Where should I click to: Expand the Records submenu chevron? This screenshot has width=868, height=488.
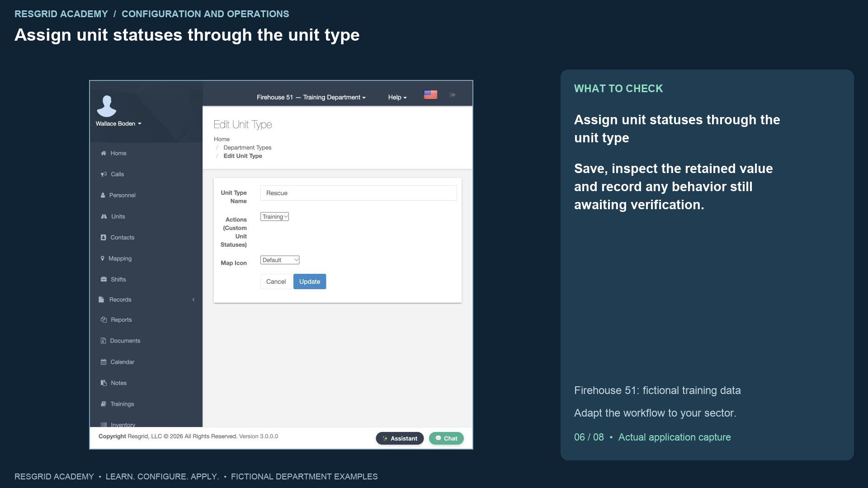click(193, 300)
